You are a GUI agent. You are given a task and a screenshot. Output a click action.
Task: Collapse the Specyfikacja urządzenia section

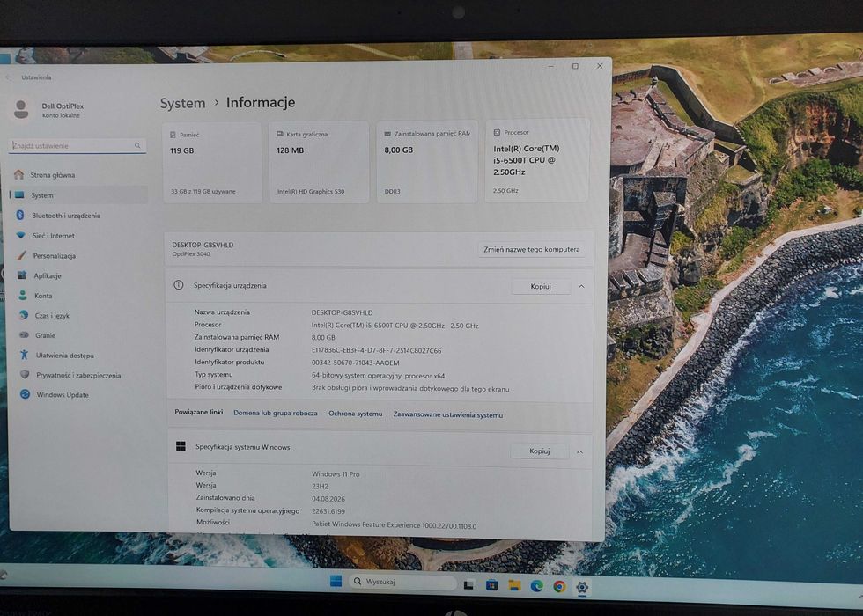point(581,287)
